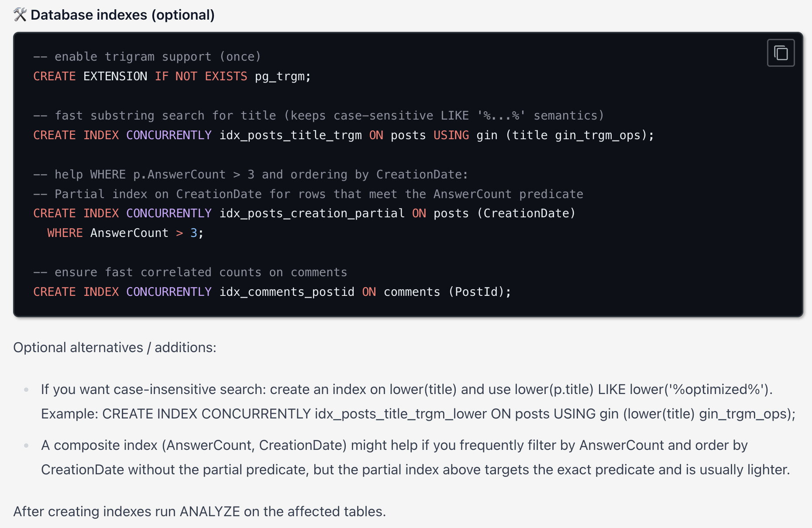Screen dimensions: 812x528
Task: Click the CONCURRENTLY keyword in first index
Action: (x=169, y=135)
